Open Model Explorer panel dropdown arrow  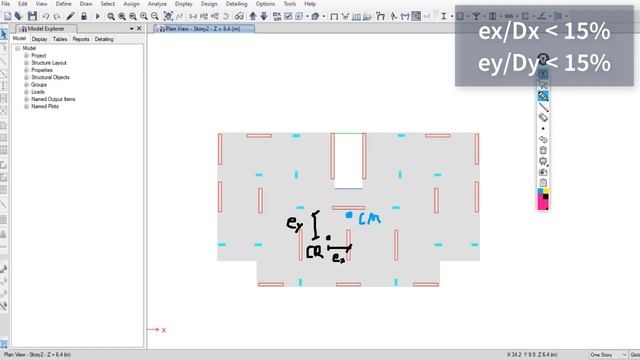131,29
